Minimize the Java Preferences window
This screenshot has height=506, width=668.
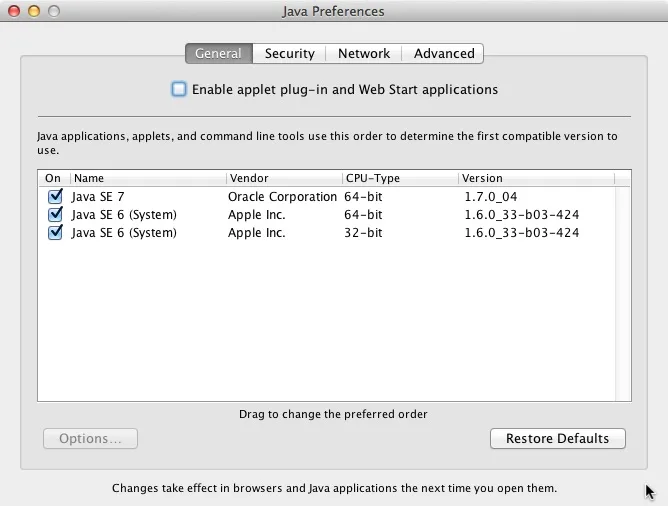coord(34,11)
